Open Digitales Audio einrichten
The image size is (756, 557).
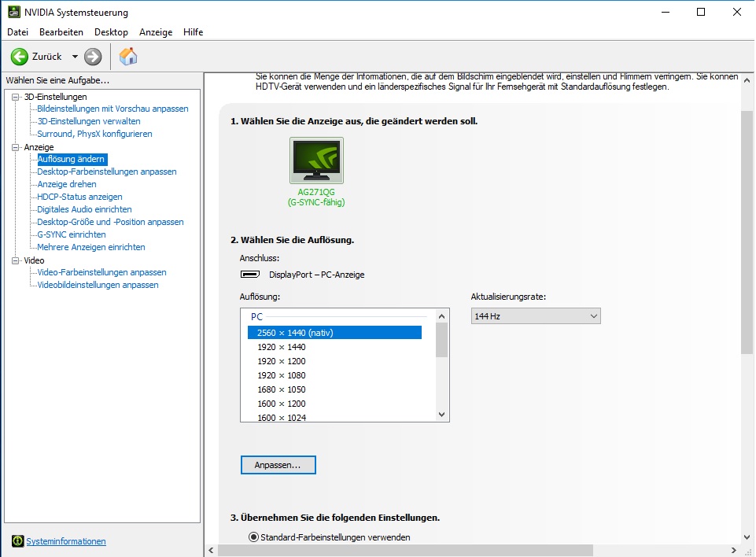pyautogui.click(x=84, y=209)
